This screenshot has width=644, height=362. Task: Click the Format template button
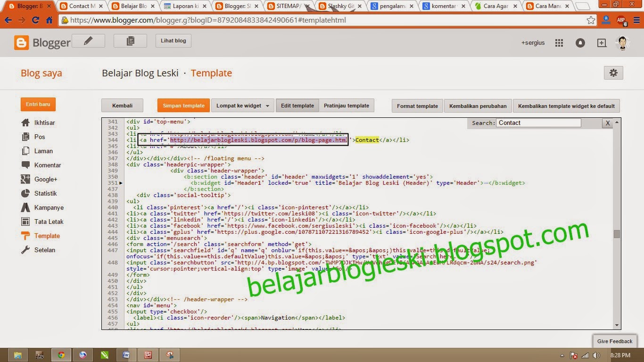(417, 106)
